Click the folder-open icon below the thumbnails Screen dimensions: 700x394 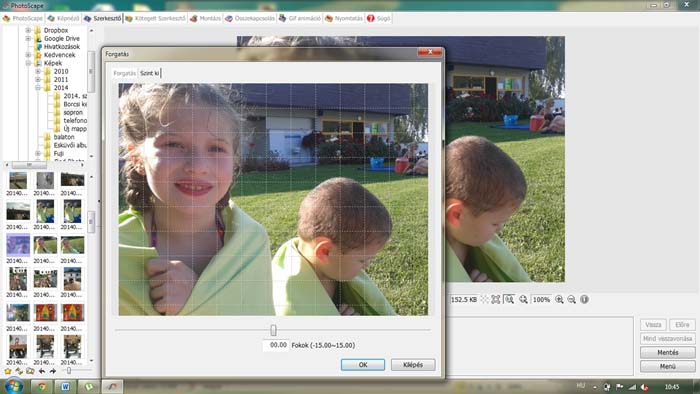[30, 371]
